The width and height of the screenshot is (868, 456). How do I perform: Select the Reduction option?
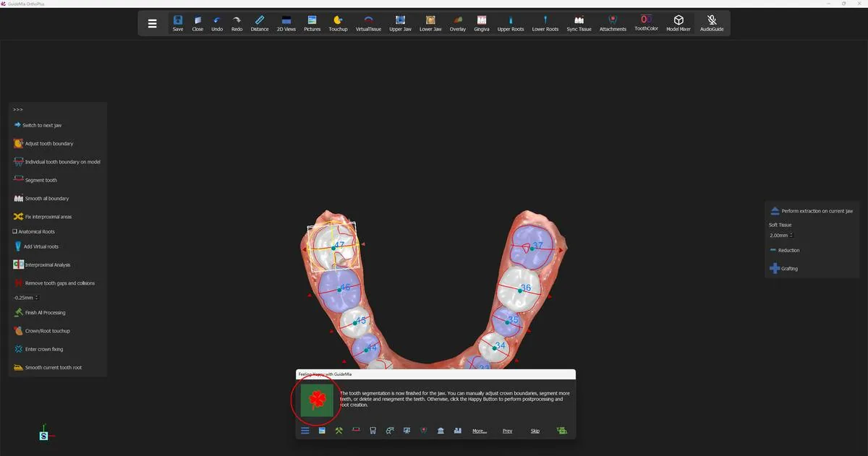pos(784,250)
